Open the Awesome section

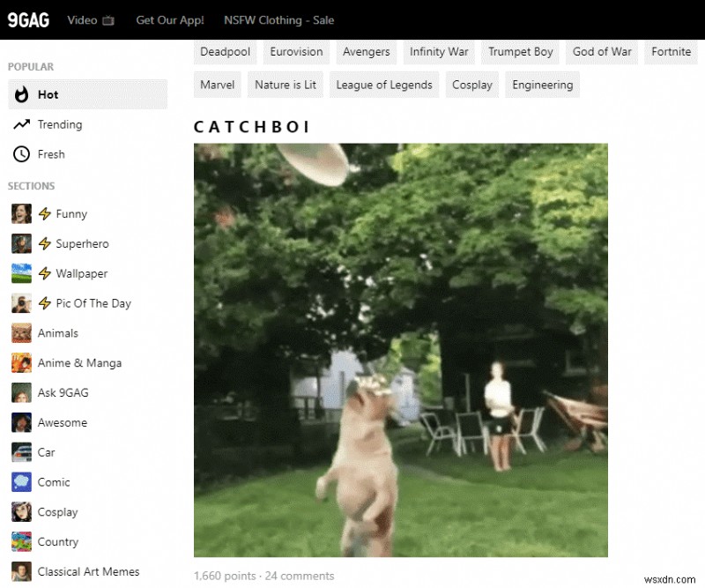point(63,422)
